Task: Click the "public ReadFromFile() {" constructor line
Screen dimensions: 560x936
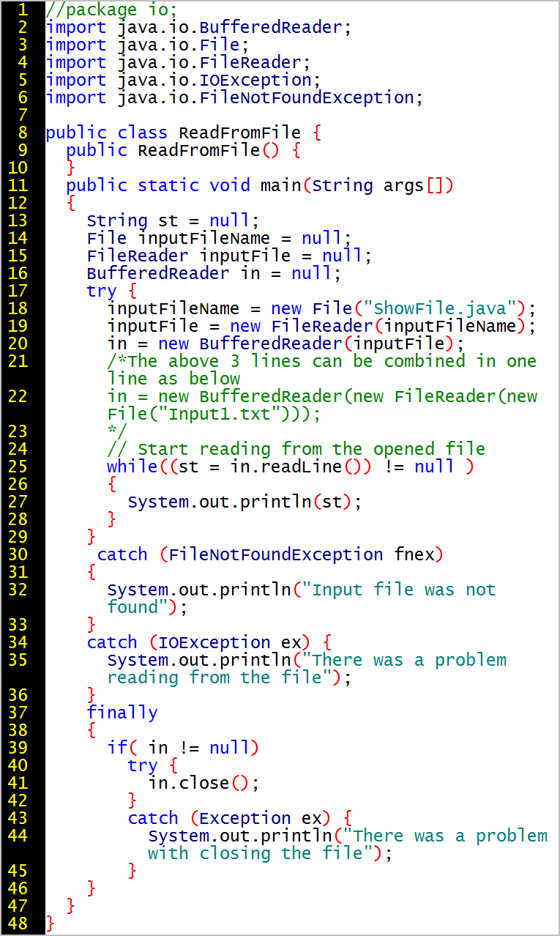Action: click(x=183, y=151)
